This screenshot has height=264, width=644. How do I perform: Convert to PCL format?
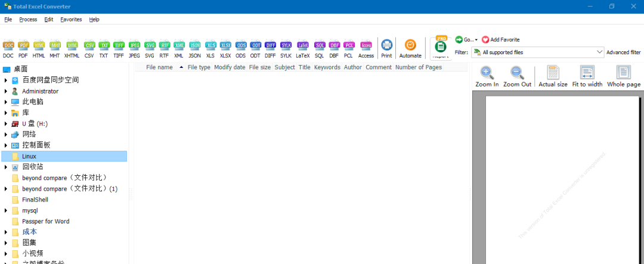(349, 49)
